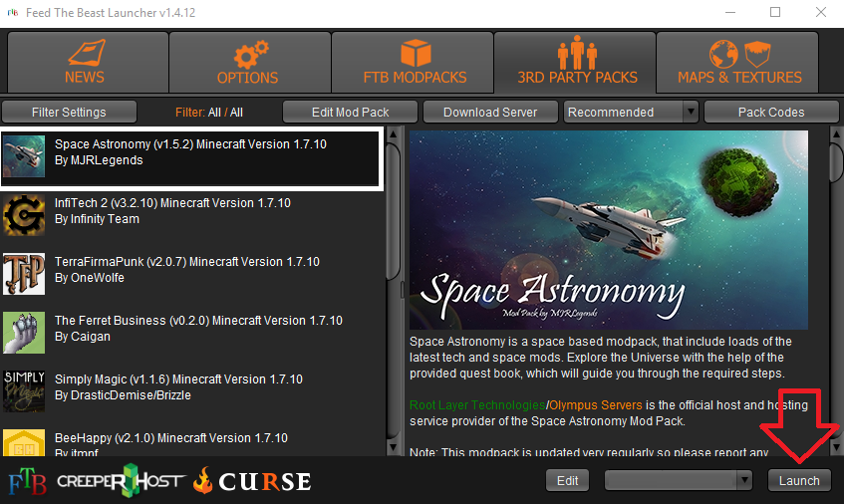Open the News tab
Viewport: 844px width, 504px height.
point(88,63)
